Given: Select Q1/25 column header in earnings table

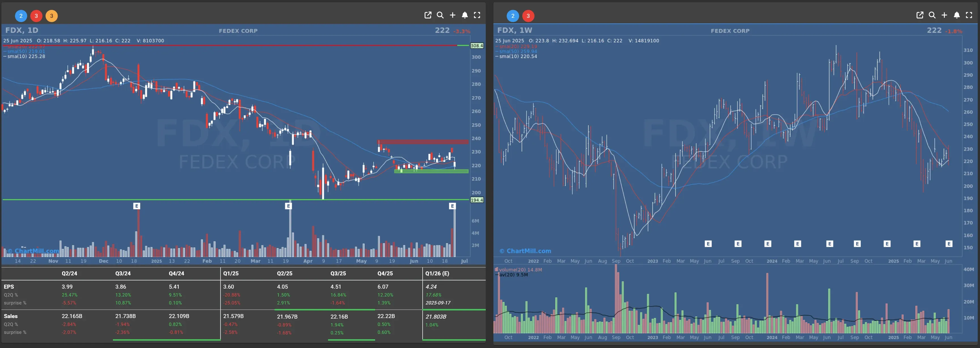Looking at the screenshot, I should click(231, 274).
